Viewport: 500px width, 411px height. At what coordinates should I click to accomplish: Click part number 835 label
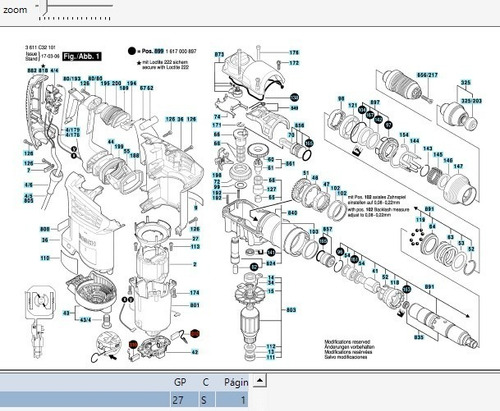click(x=419, y=337)
